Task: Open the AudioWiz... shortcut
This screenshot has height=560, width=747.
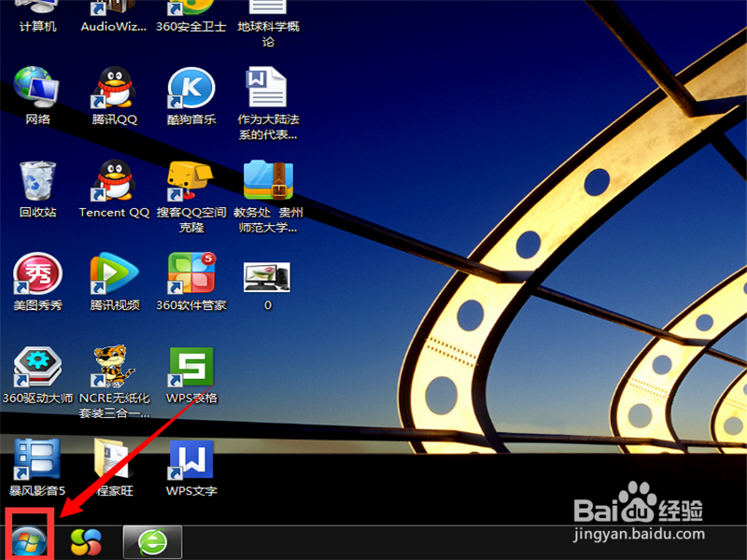Action: click(113, 17)
